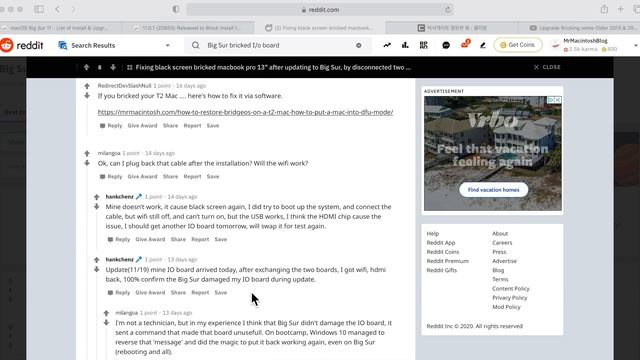Upvote hankchenz's Update(11/19) comment

97,260
